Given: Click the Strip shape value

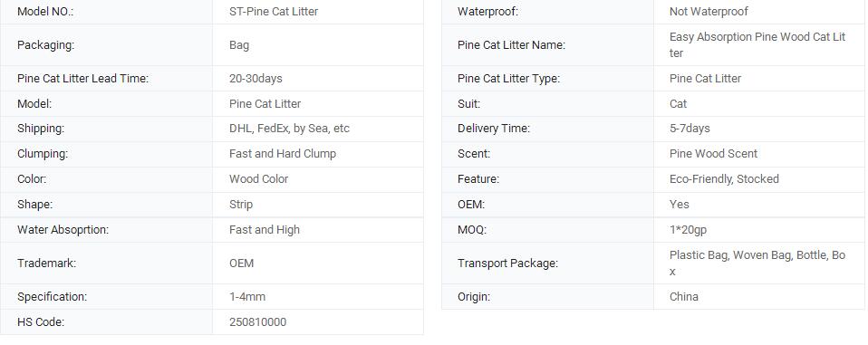Looking at the screenshot, I should (x=241, y=205).
